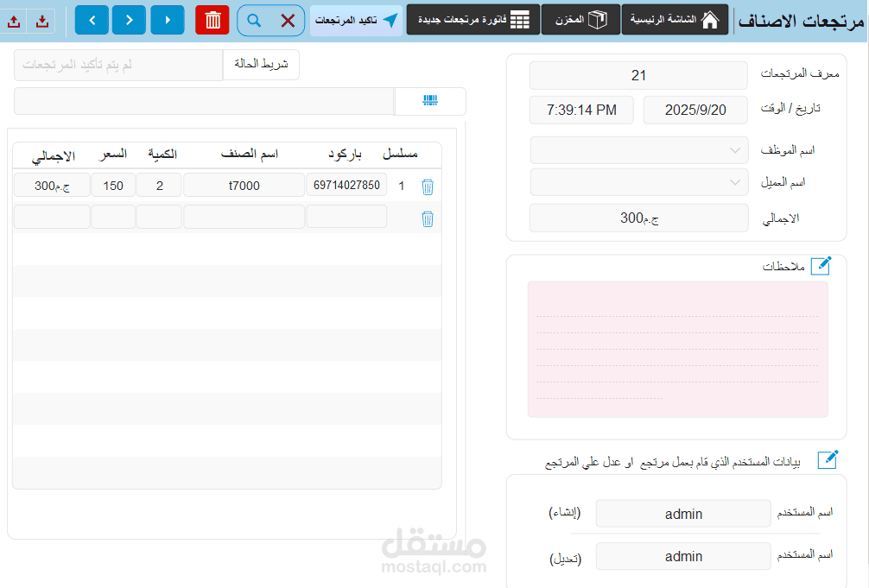Click the barcode scanner icon
869x588 pixels.
pos(430,100)
